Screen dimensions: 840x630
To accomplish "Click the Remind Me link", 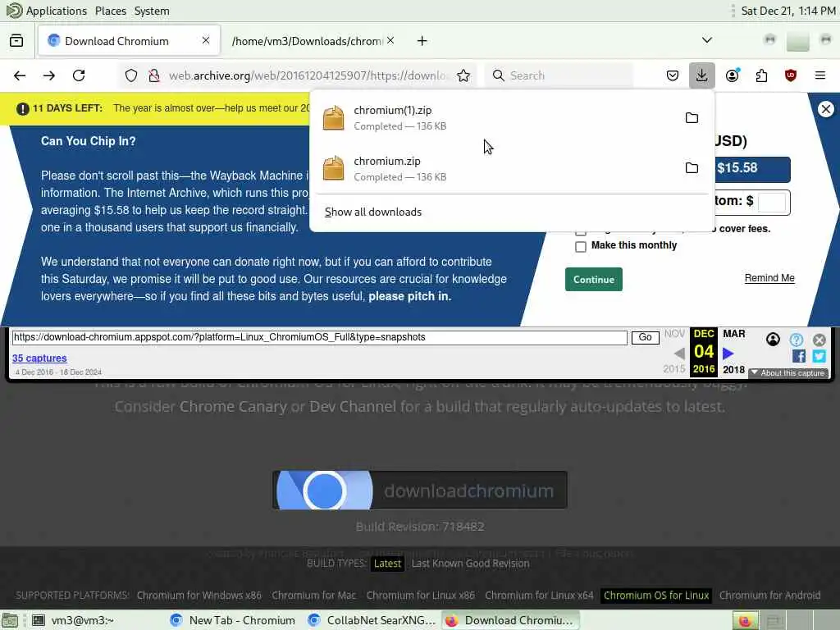I will click(769, 278).
